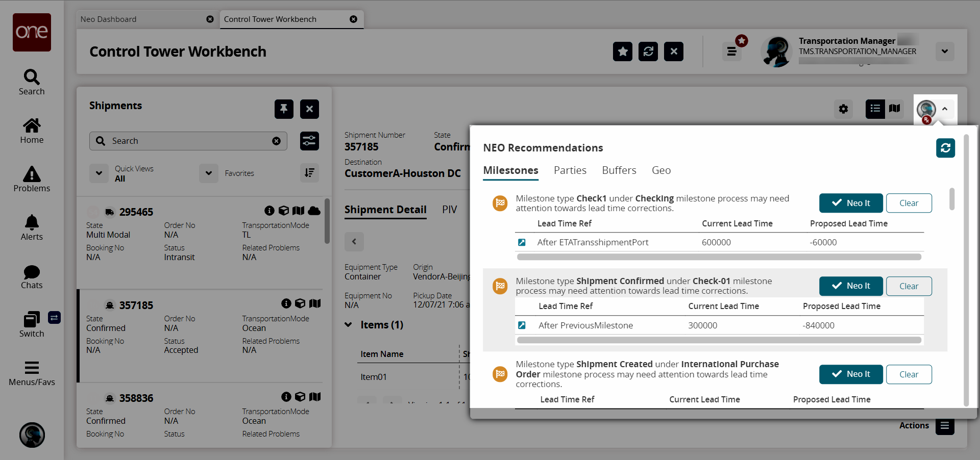The height and width of the screenshot is (460, 980).
Task: Open the shipment filter options icon
Action: (309, 141)
